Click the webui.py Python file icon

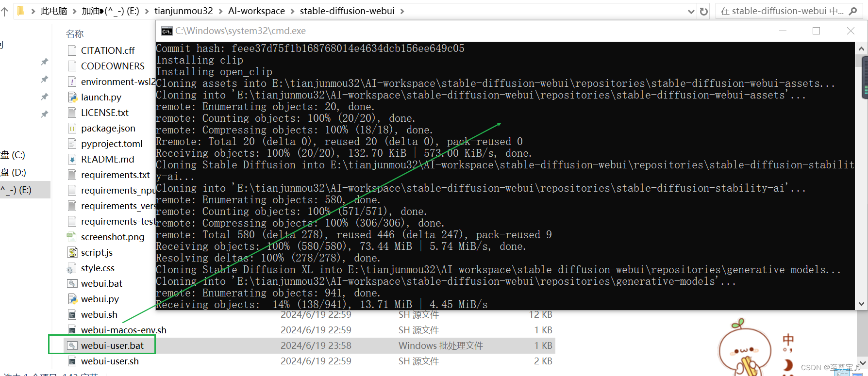coord(72,299)
